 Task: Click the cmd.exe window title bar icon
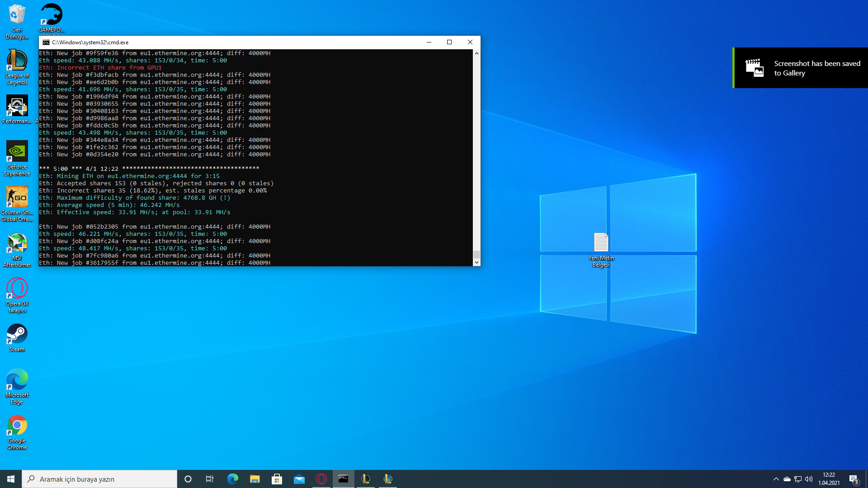point(46,42)
